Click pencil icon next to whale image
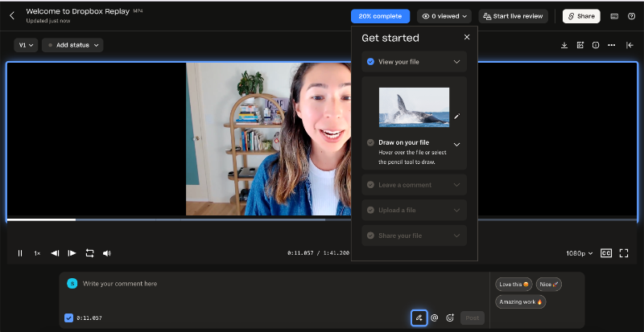The width and height of the screenshot is (644, 332). (456, 116)
